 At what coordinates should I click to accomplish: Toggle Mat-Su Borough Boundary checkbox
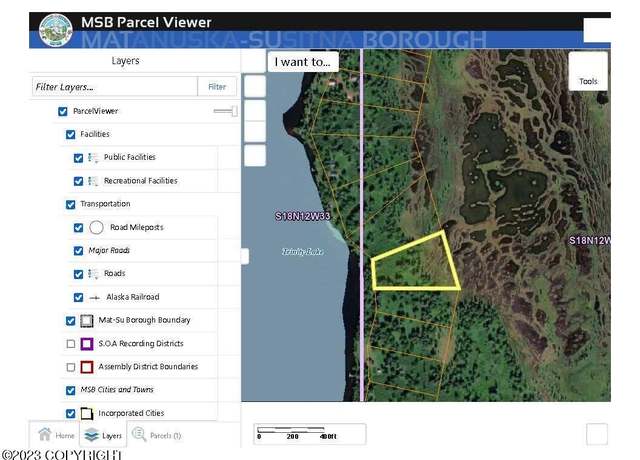coord(71,321)
